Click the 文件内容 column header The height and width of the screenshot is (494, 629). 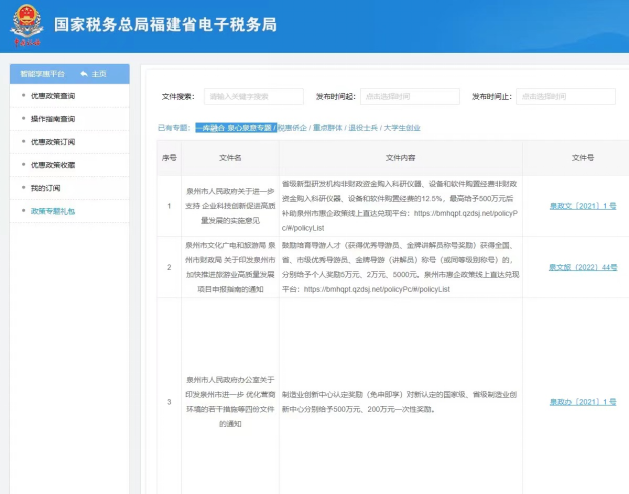pos(400,158)
